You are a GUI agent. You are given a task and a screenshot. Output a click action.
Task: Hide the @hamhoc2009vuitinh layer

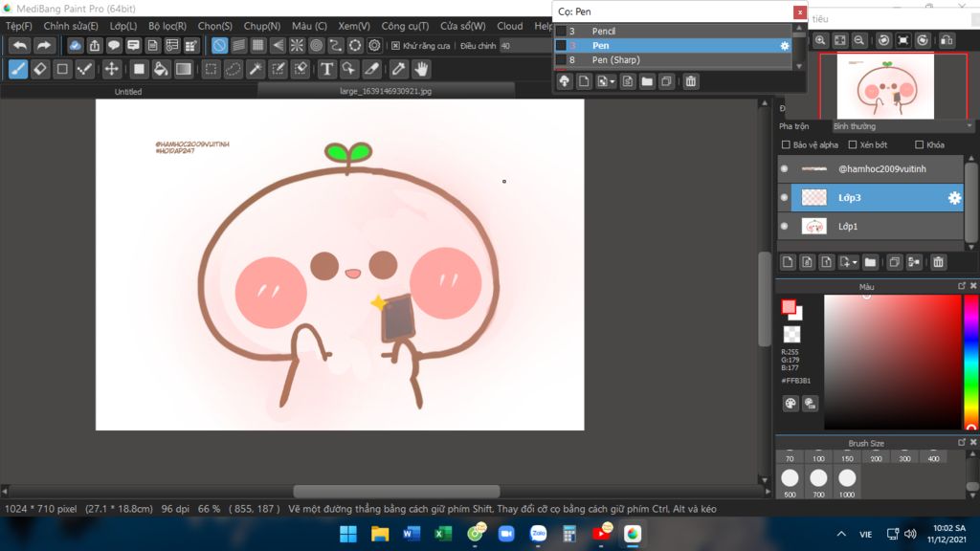click(785, 168)
